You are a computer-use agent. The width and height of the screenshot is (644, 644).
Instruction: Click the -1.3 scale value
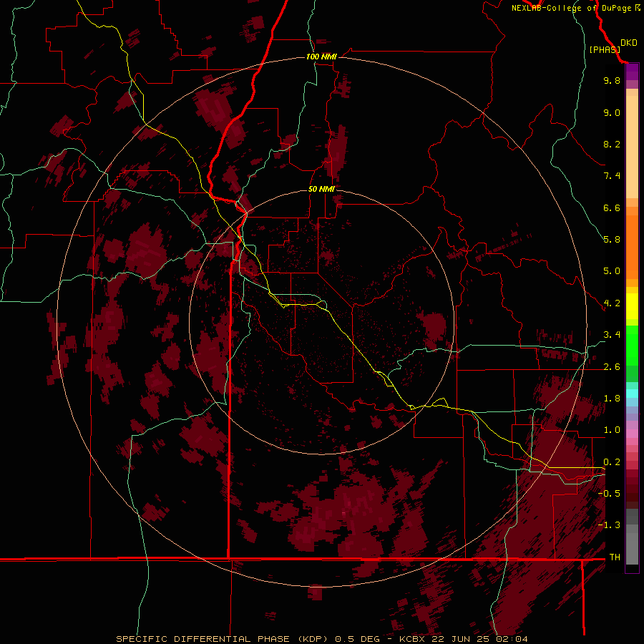pyautogui.click(x=609, y=525)
